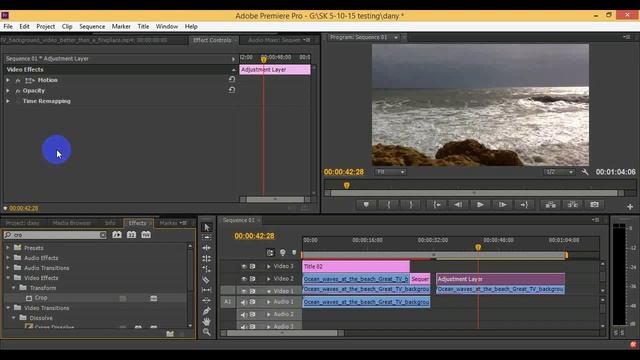Viewport: 640px width, 360px height.
Task: Select the Slide tool
Action: pyautogui.click(x=207, y=300)
